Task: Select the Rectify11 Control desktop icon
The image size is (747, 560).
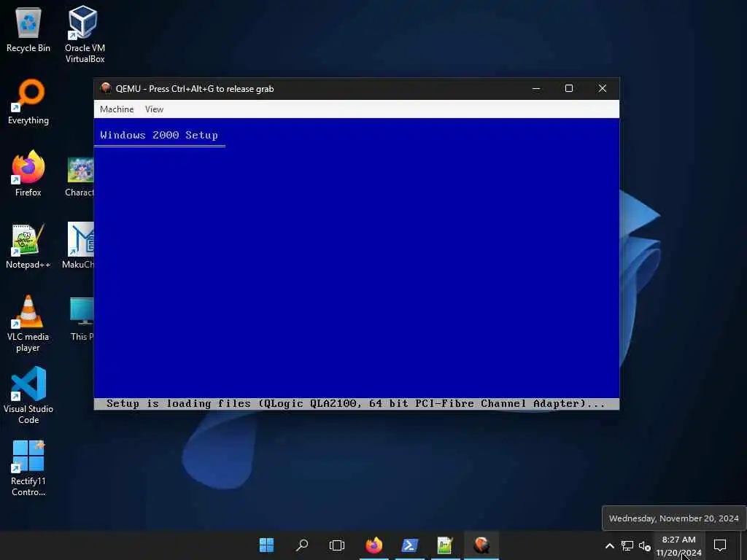Action: (28, 468)
